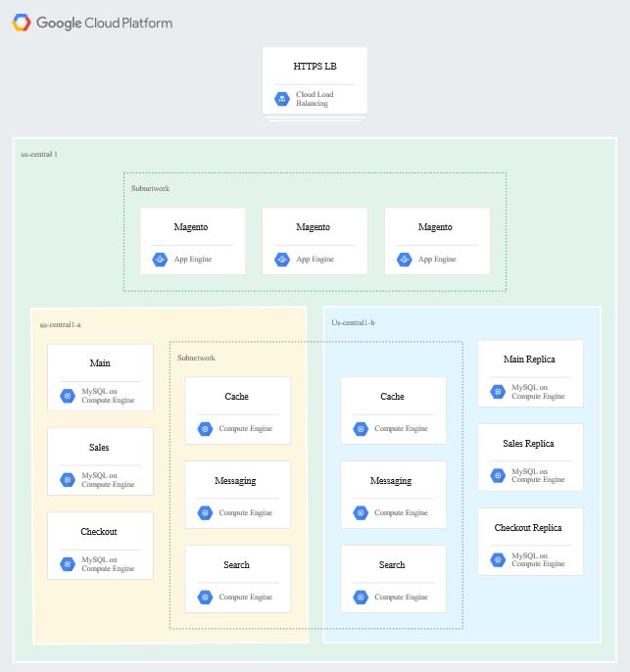Click the Cloud Load Balancing icon
Viewport: 630px width, 672px height.
click(x=282, y=99)
